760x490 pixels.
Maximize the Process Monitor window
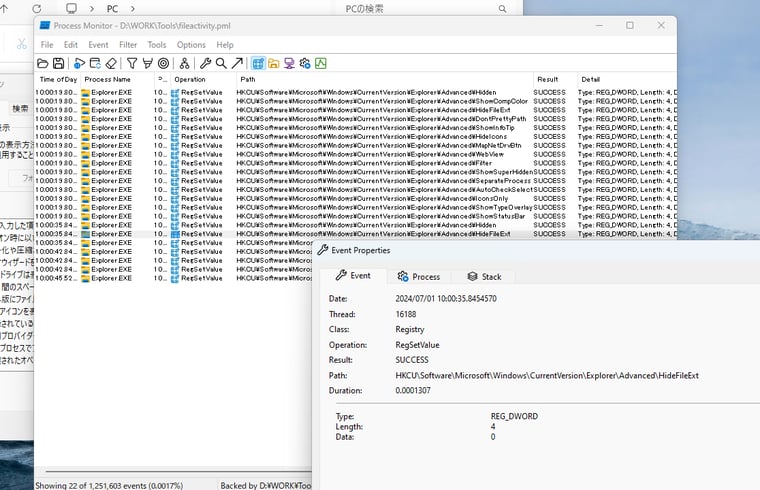[x=630, y=25]
